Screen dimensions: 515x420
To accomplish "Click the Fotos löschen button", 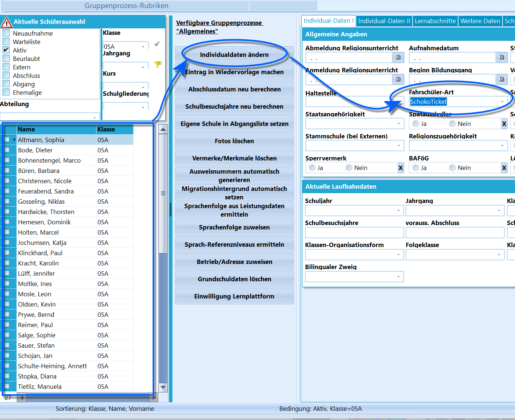I will click(x=234, y=141).
